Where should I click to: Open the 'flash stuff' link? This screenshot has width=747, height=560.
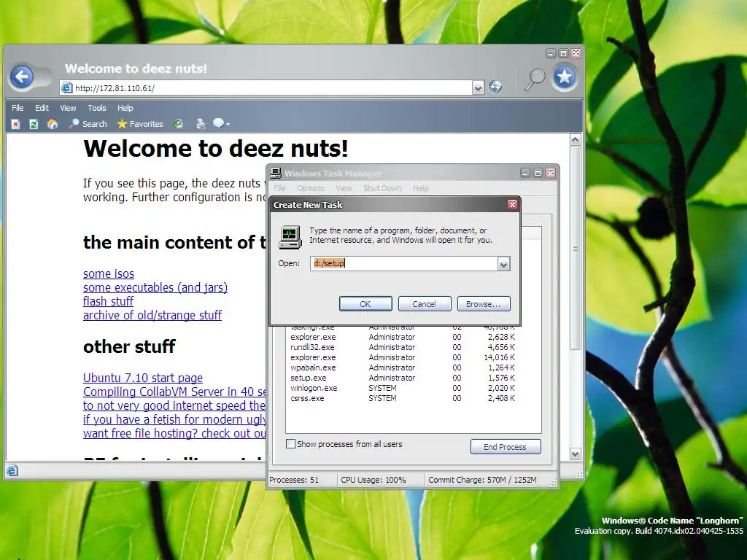(108, 301)
